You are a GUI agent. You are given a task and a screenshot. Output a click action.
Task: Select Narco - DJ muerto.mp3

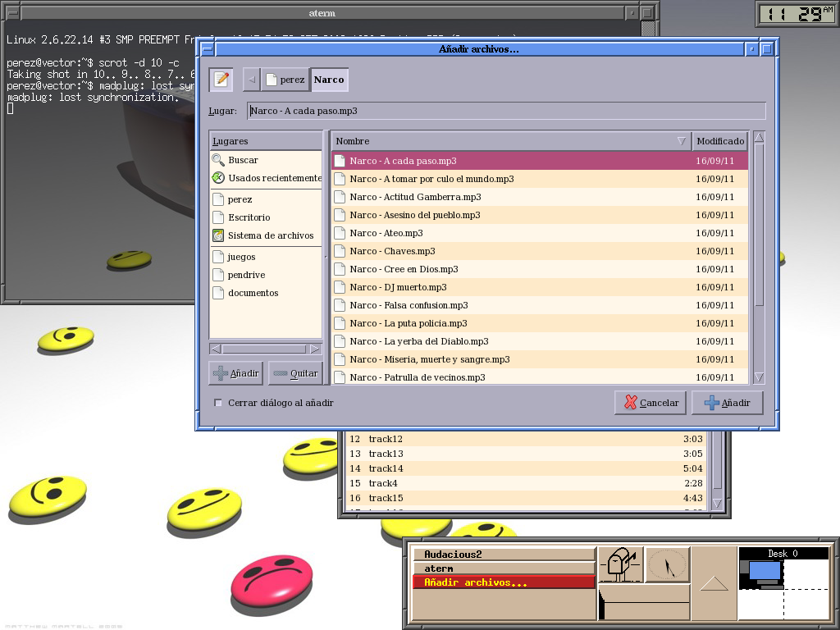coord(540,287)
